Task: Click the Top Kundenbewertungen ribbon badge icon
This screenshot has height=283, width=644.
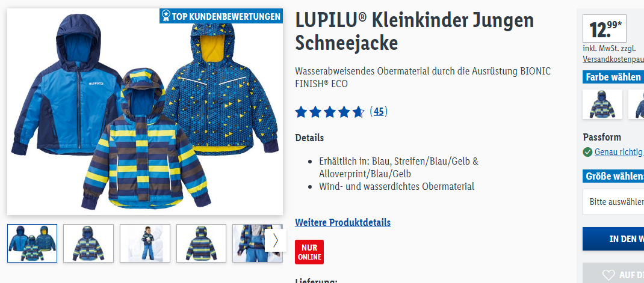Action: [166, 16]
